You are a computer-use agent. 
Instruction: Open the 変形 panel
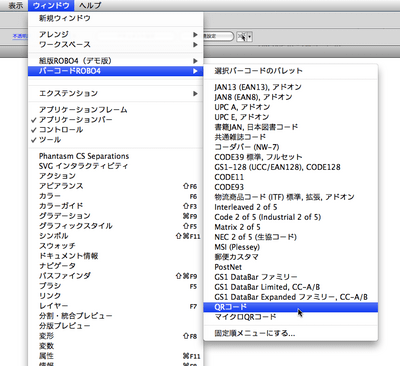coord(115,336)
